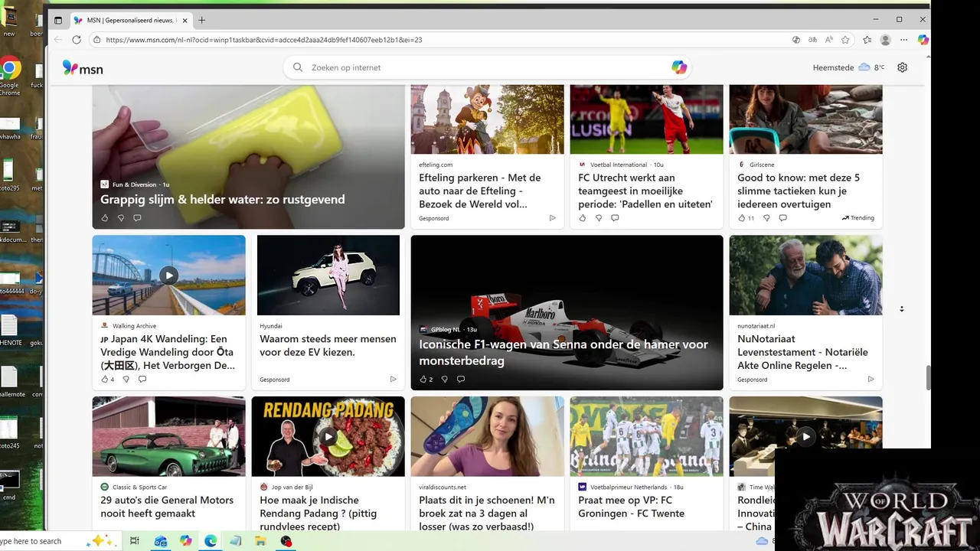This screenshot has height=551, width=980.
Task: Open a new tab in Edge
Action: [202, 20]
